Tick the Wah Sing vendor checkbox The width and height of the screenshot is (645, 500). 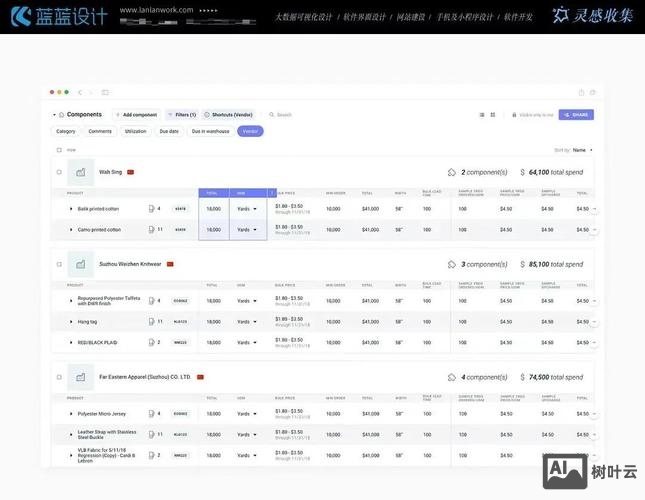point(59,172)
